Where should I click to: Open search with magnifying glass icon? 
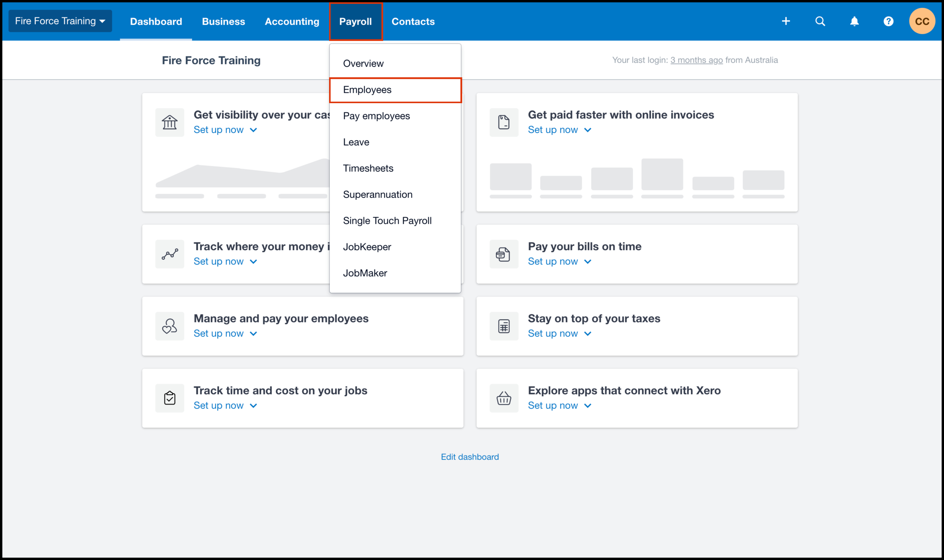click(x=820, y=22)
